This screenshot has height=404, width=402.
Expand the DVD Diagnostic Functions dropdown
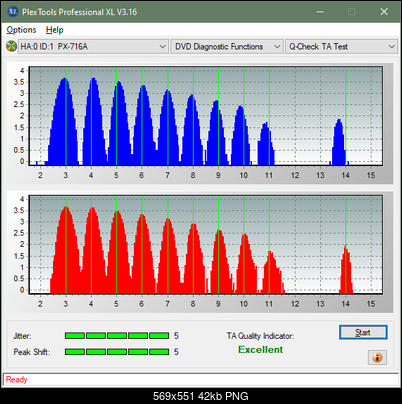(227, 46)
